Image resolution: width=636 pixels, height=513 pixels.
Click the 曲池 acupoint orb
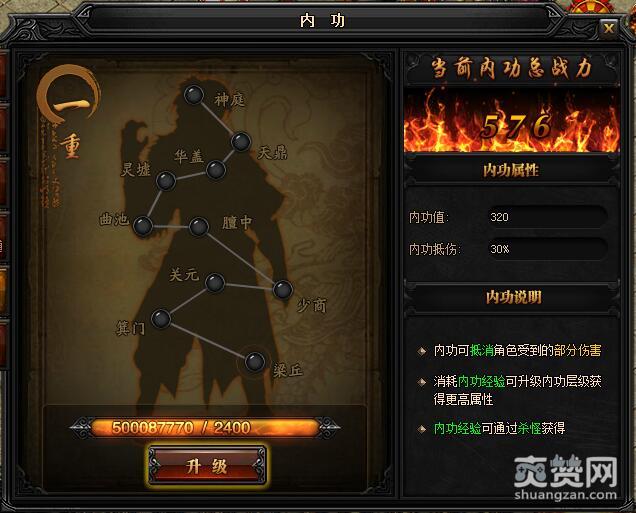[x=143, y=226]
